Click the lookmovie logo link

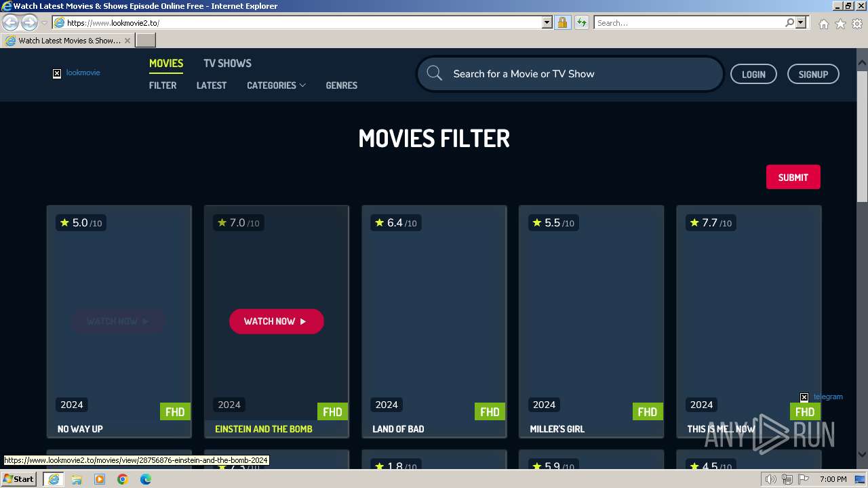click(x=77, y=73)
